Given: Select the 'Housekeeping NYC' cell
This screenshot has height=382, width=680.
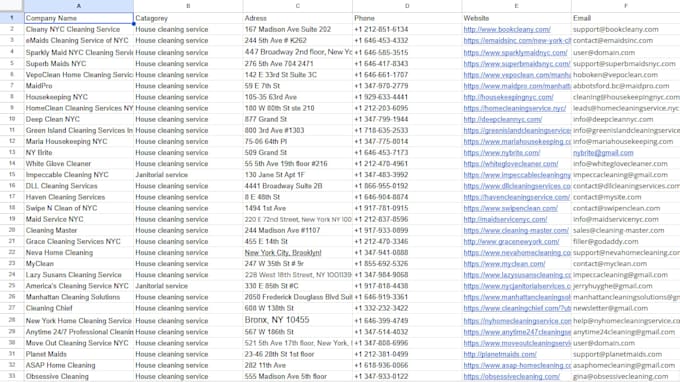Looking at the screenshot, I should click(x=78, y=97).
